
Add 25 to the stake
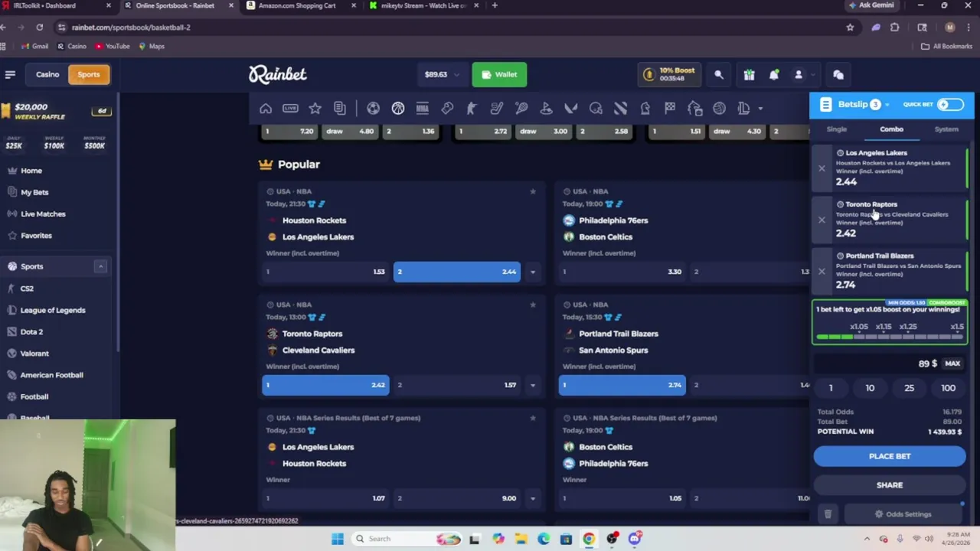click(x=909, y=388)
